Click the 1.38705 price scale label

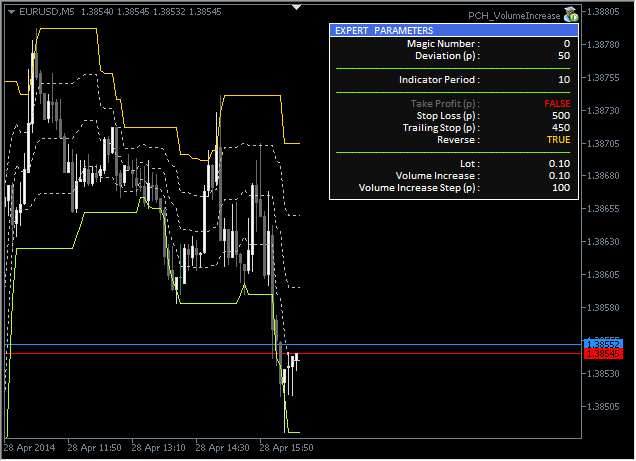click(603, 143)
